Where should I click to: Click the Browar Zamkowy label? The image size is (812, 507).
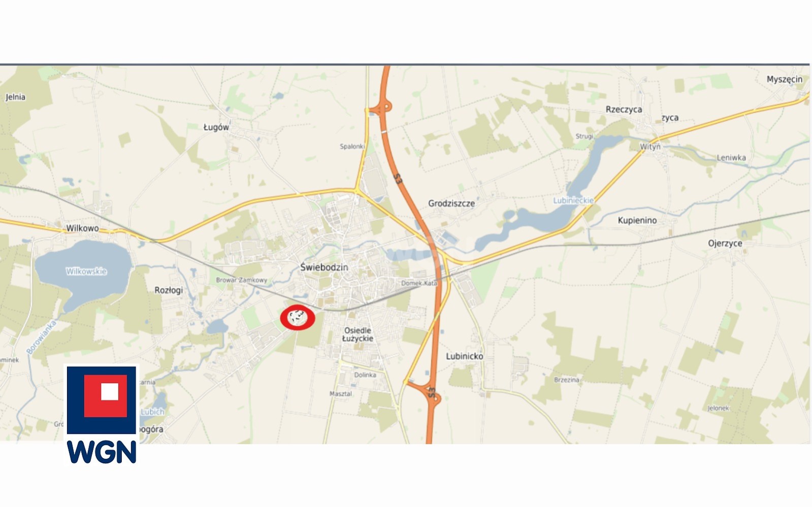[x=242, y=280]
